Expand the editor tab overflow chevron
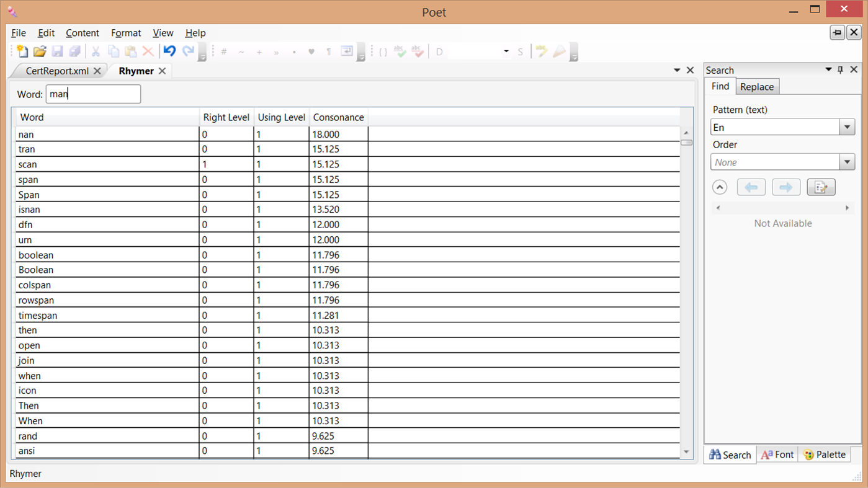 tap(677, 70)
